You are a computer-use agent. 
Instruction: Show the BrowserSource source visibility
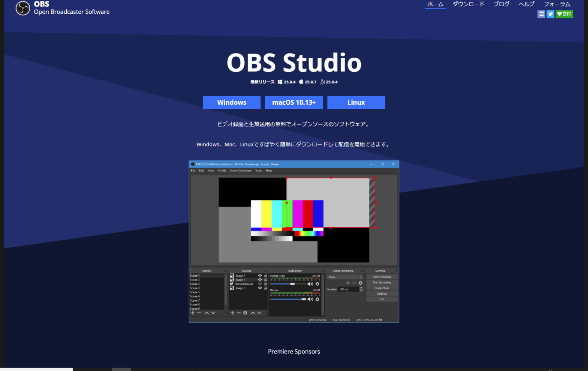point(260,284)
